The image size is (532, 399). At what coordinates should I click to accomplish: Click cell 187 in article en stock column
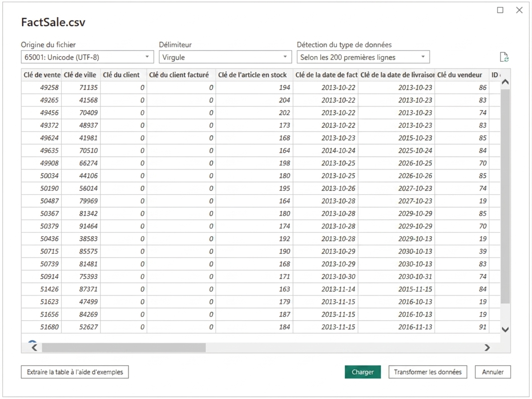click(254, 314)
